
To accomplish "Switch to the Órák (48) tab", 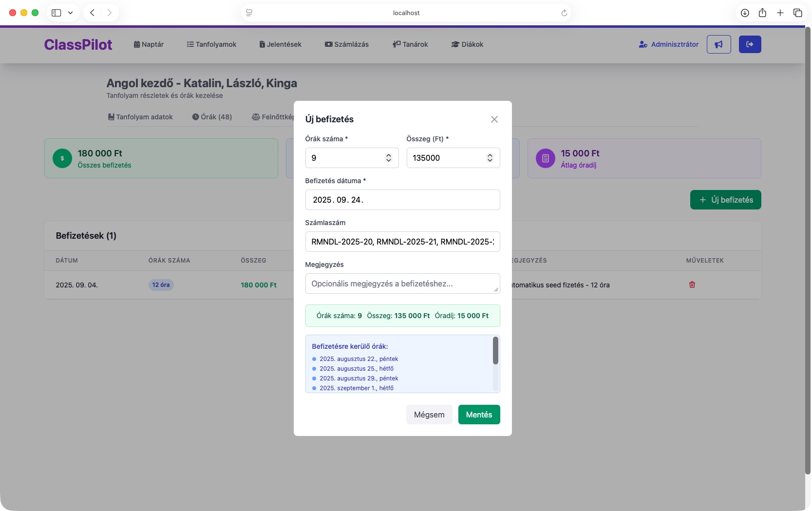I will [212, 117].
